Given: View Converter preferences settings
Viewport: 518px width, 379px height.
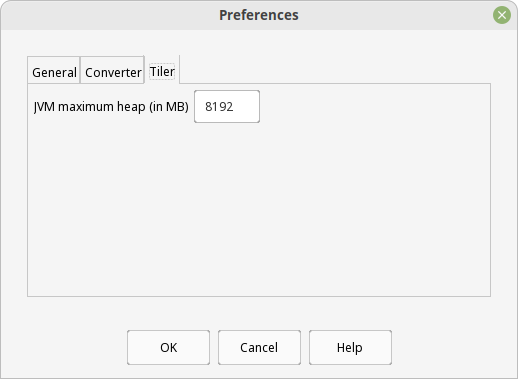Looking at the screenshot, I should point(113,70).
